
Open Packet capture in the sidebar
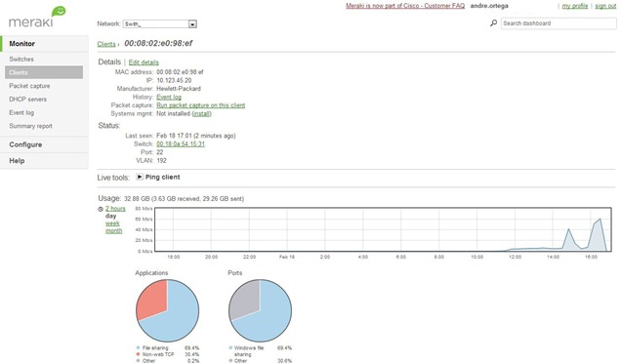click(x=29, y=86)
